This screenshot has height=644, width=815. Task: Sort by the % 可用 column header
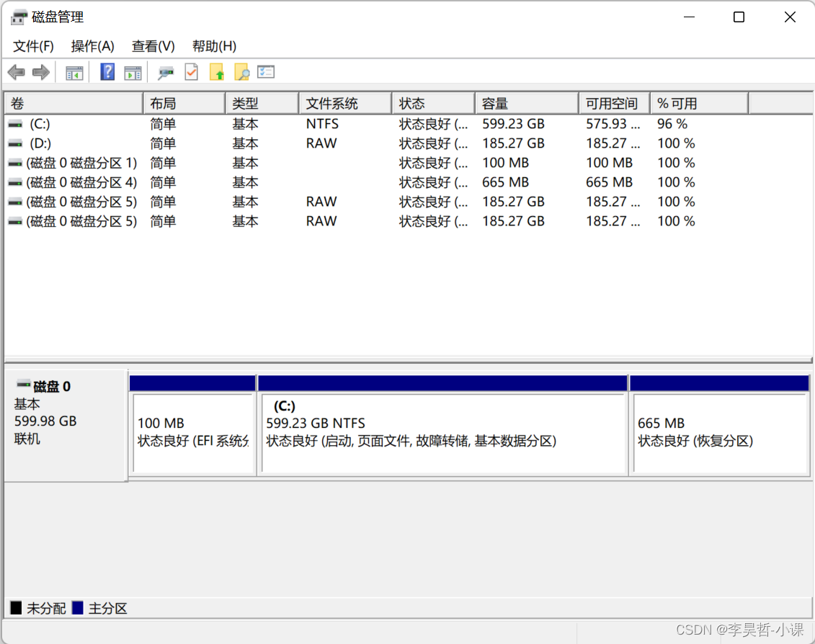point(700,104)
